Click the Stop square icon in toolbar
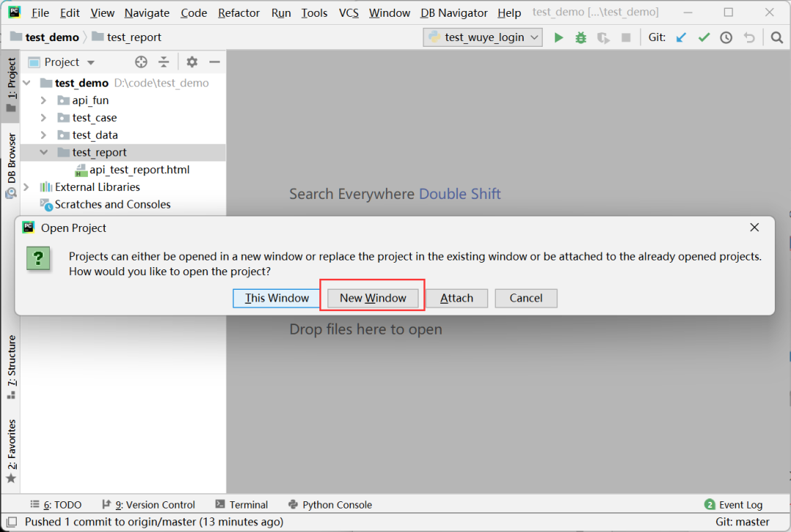The width and height of the screenshot is (791, 532). point(626,38)
